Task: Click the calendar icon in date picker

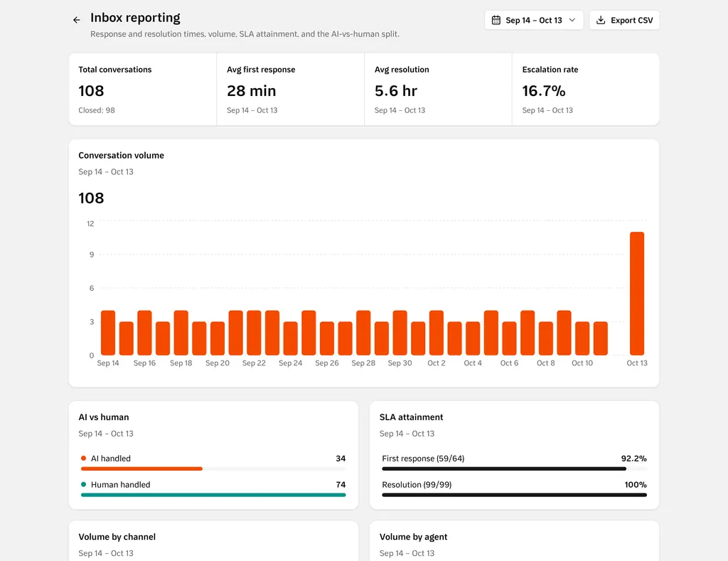Action: click(496, 20)
